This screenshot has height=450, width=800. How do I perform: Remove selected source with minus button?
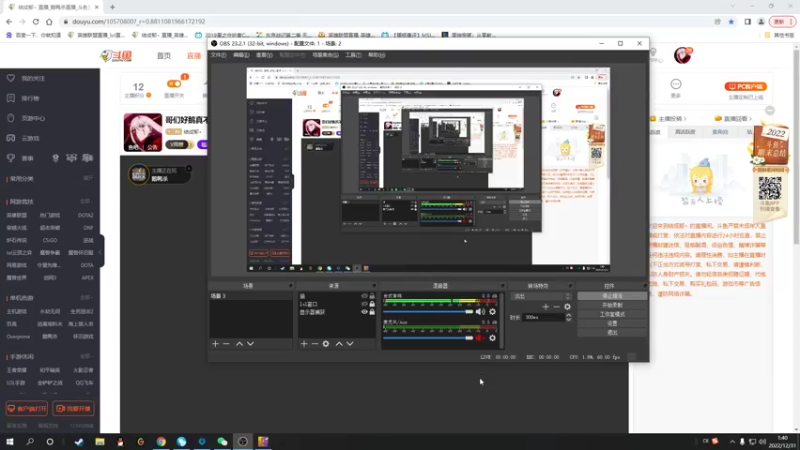[x=315, y=344]
